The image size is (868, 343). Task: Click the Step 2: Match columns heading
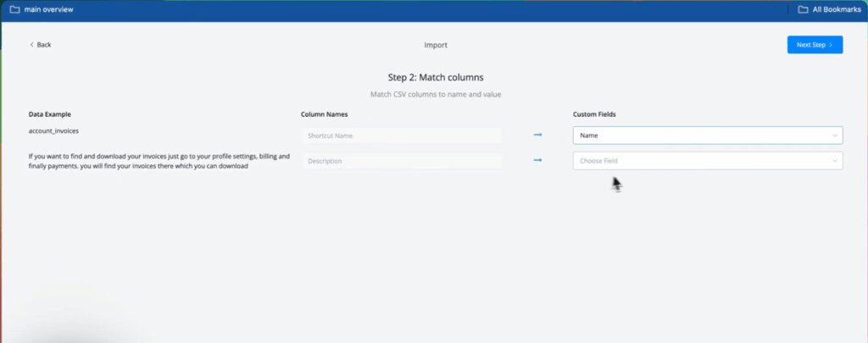[436, 77]
